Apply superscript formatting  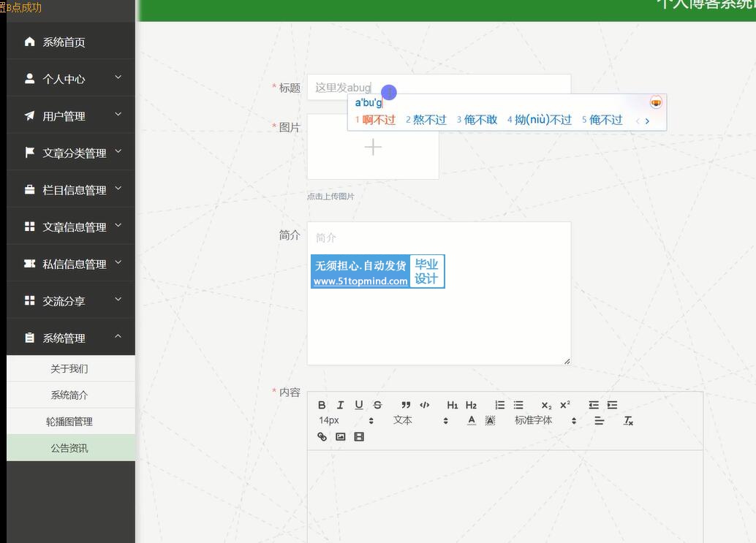coord(565,405)
